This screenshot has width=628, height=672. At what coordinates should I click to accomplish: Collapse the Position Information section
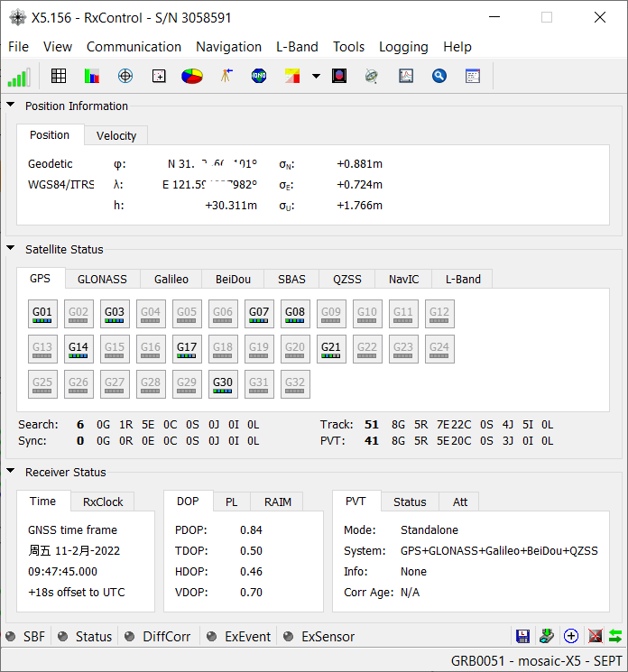click(x=11, y=105)
